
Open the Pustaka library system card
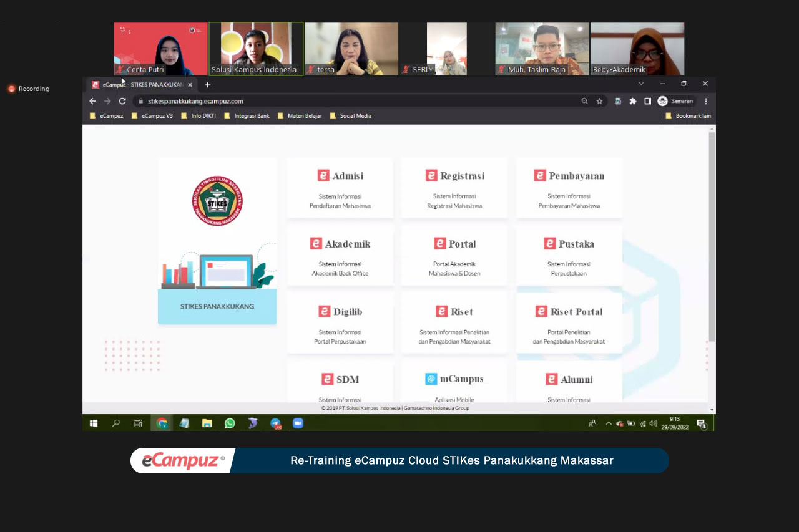[x=569, y=256]
